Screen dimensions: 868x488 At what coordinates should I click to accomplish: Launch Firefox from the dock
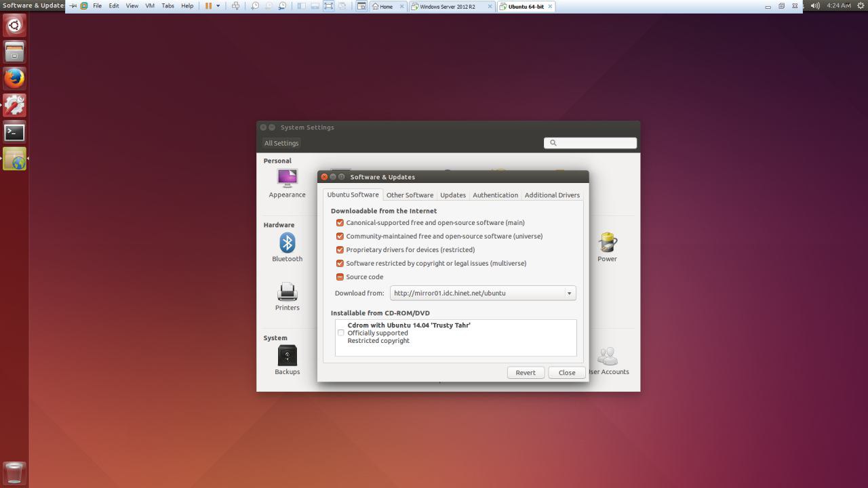tap(14, 79)
